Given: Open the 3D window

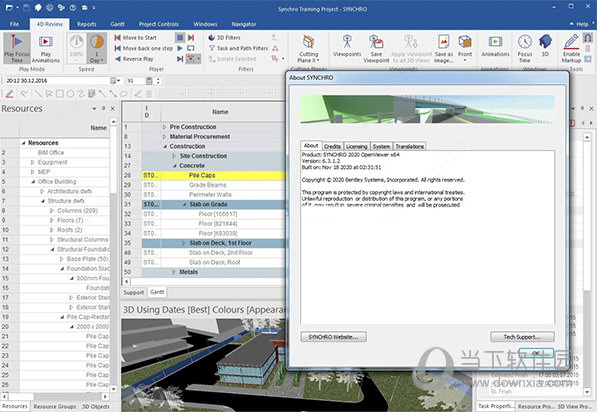Looking at the screenshot, I should coord(545,46).
